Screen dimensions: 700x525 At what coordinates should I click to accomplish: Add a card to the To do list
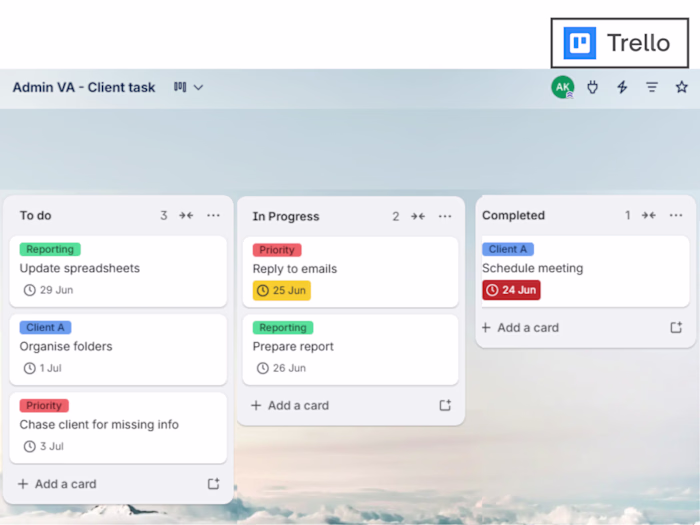pyautogui.click(x=57, y=484)
